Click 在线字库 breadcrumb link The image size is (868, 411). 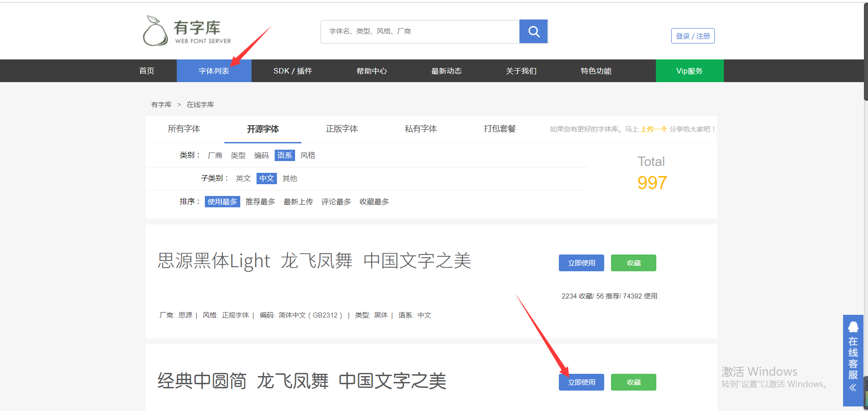tap(200, 105)
